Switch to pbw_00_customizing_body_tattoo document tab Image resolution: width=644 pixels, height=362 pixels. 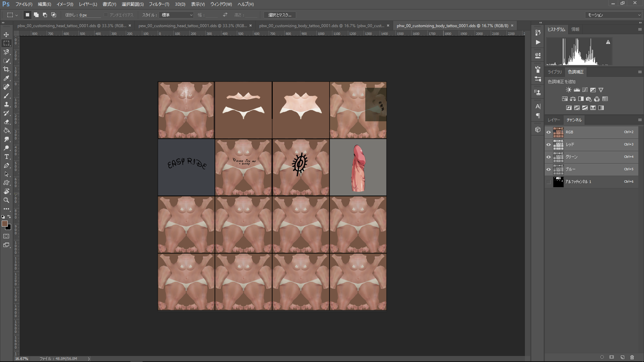click(x=321, y=25)
